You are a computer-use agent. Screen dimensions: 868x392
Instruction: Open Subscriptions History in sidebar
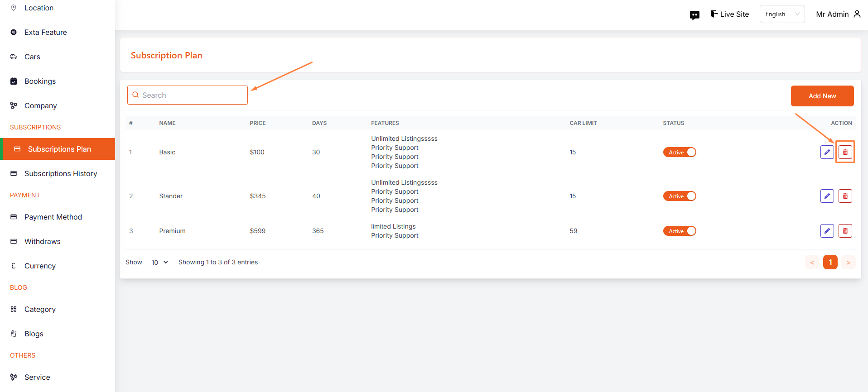click(x=61, y=173)
